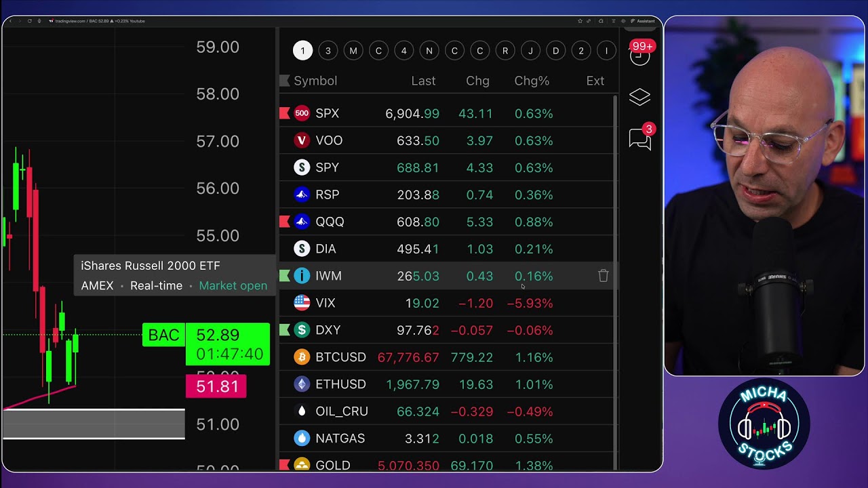Select the SPX symbol name

328,113
